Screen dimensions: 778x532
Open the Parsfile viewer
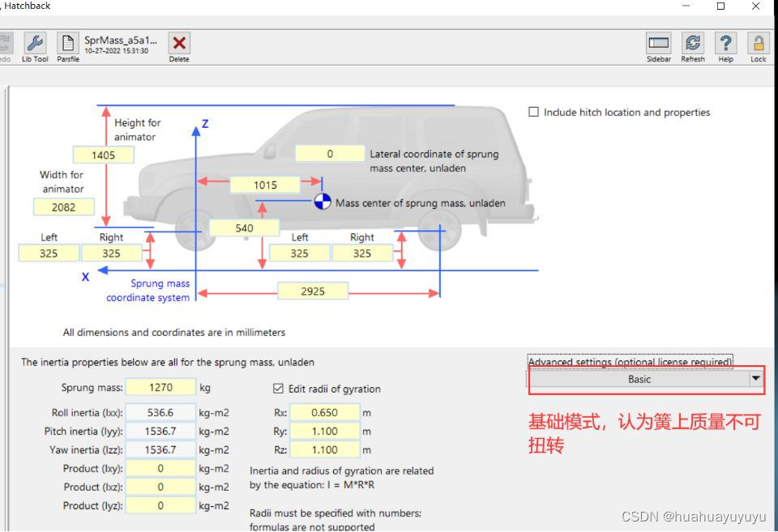coord(68,45)
